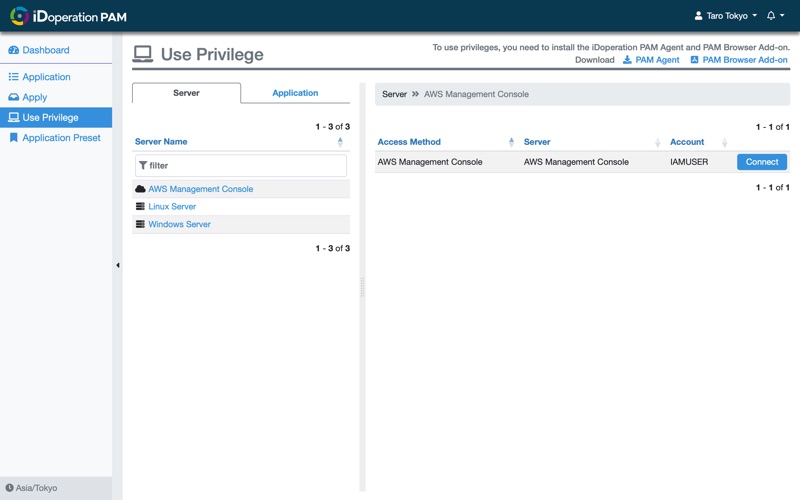The image size is (800, 500).
Task: Click the Server breadcrumb
Action: (x=394, y=94)
